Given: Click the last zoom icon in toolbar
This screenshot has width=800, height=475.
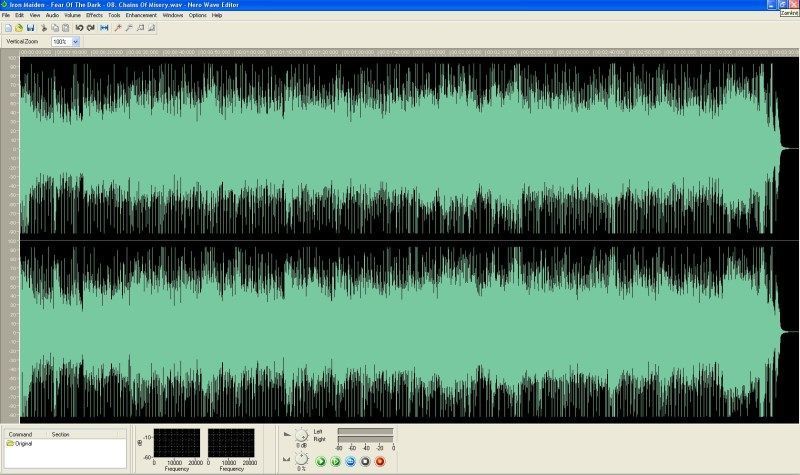Looking at the screenshot, I should coord(152,28).
